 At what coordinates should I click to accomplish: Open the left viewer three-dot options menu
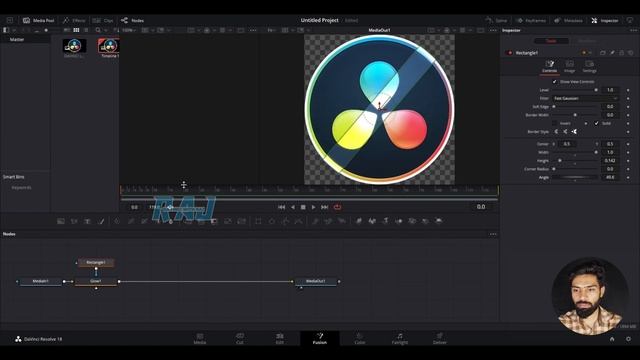click(253, 30)
